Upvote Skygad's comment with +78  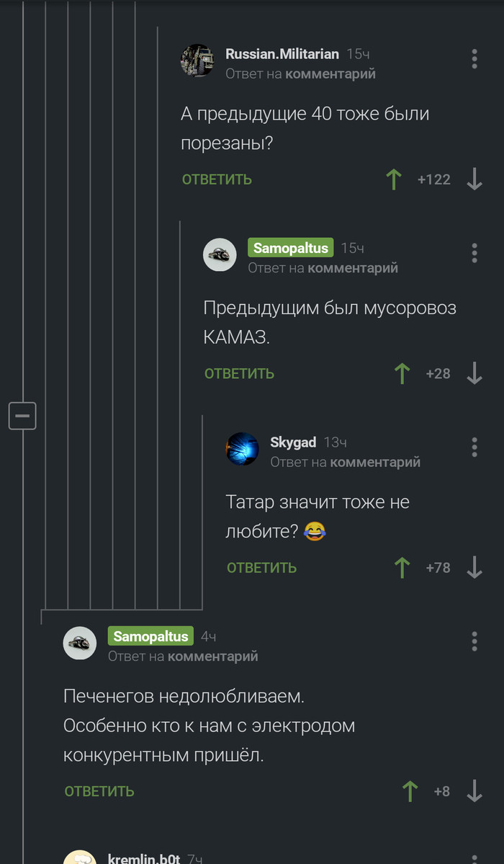click(402, 568)
